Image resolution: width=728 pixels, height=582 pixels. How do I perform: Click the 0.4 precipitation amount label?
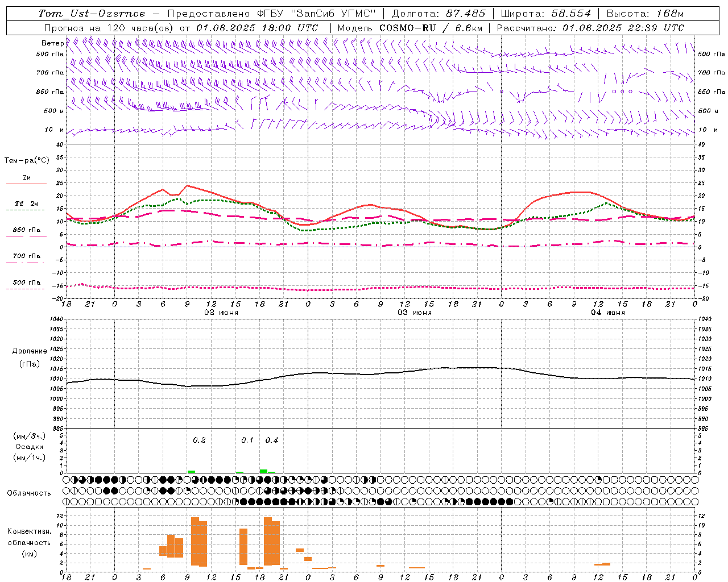272,440
